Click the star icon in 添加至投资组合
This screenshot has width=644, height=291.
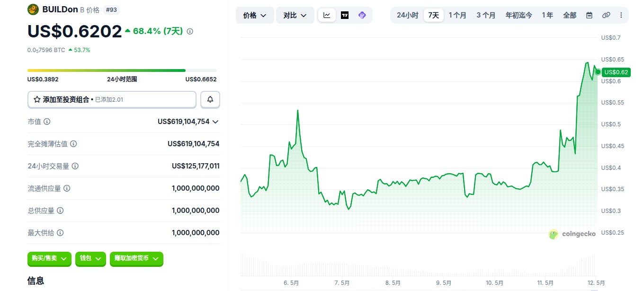point(37,99)
